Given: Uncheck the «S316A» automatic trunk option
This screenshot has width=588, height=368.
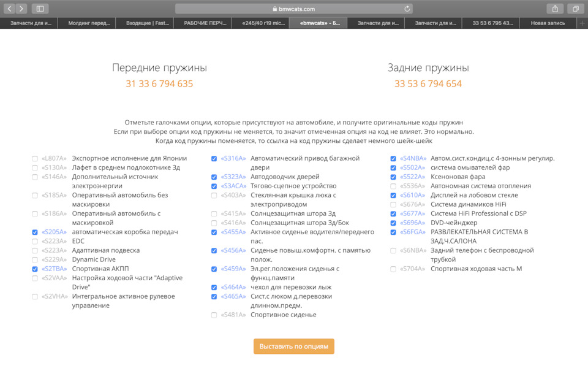Looking at the screenshot, I should pos(214,158).
